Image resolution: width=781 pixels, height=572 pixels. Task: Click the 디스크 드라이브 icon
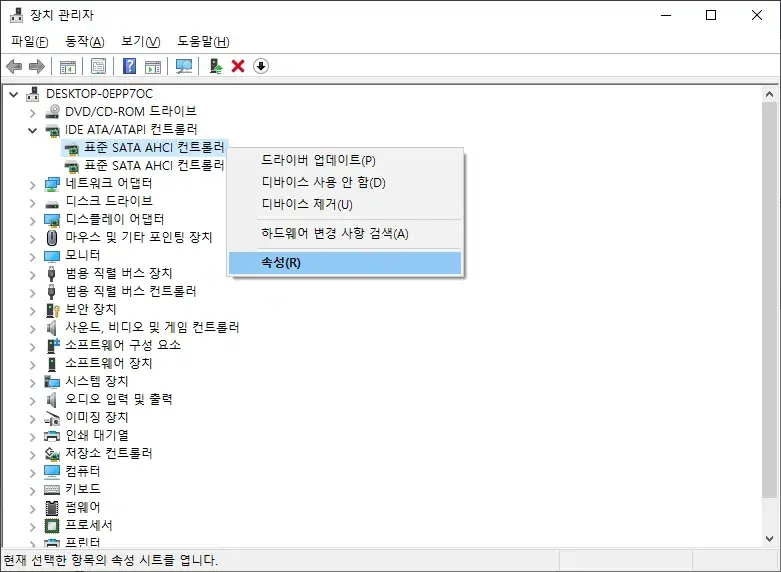[x=52, y=203]
